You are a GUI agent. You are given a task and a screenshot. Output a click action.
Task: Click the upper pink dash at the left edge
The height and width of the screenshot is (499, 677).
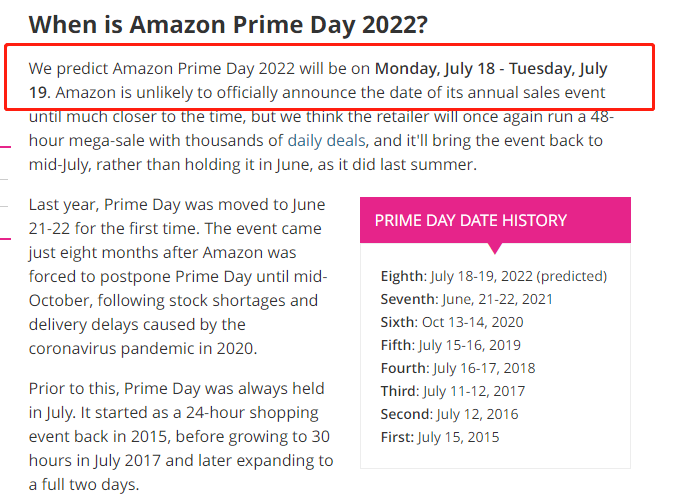coord(5,147)
